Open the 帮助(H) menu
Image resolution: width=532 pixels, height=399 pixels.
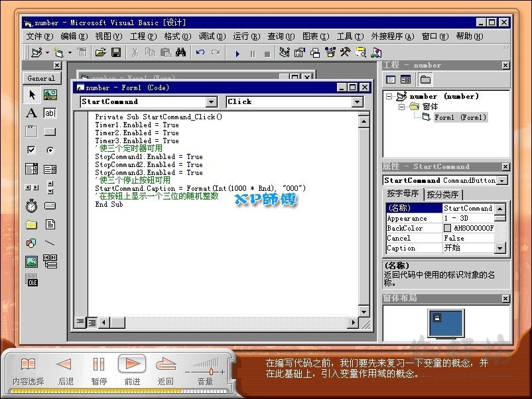pos(470,36)
